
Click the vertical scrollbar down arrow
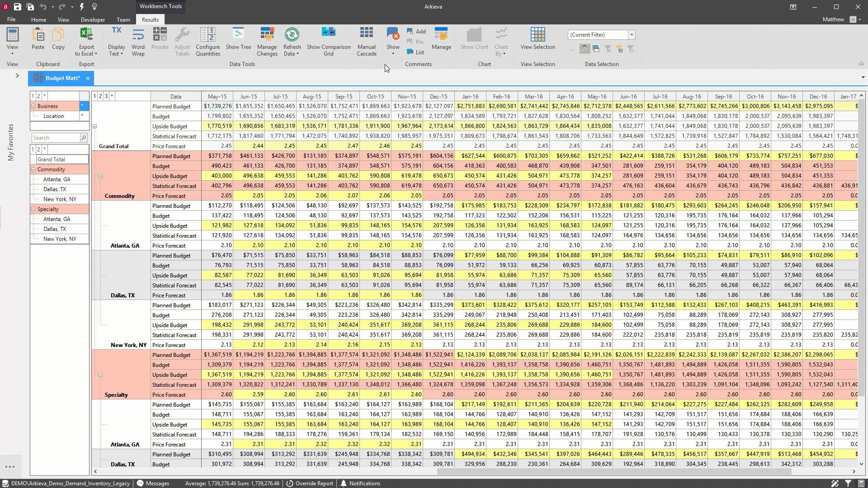coord(861,464)
